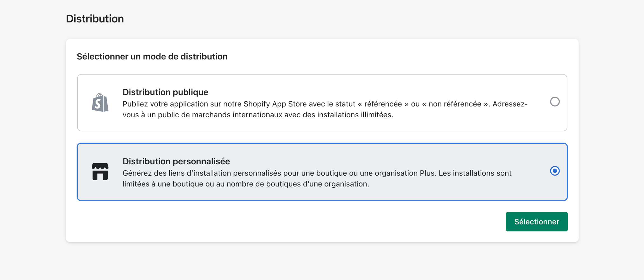This screenshot has width=644, height=280.
Task: Click the words "installations illimitées"
Action: click(x=354, y=115)
